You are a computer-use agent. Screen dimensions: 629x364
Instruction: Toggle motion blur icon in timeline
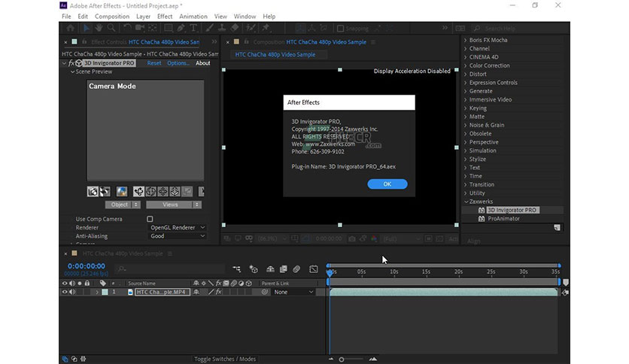pos(296,269)
